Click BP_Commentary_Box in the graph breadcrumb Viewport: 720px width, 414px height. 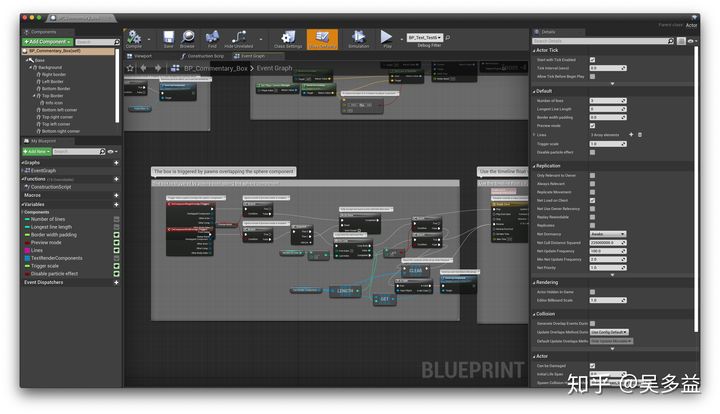click(x=216, y=68)
